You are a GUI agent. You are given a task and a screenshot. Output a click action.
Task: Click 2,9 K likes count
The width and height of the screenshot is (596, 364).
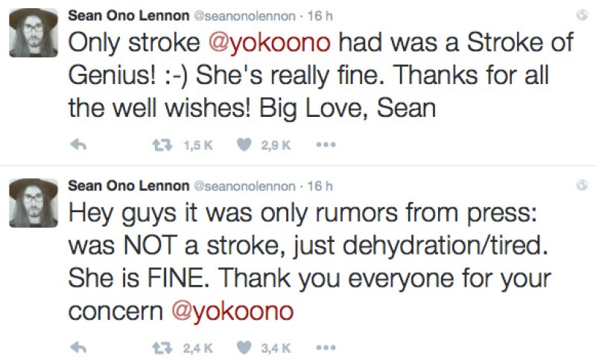[276, 145]
